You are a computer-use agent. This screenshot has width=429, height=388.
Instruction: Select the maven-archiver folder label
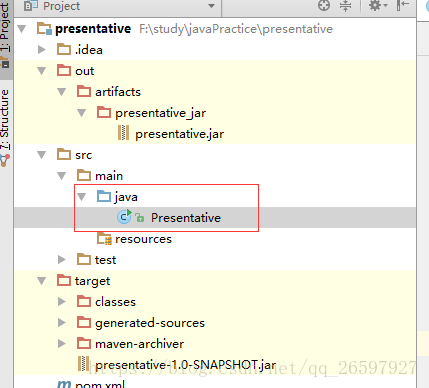click(x=139, y=344)
